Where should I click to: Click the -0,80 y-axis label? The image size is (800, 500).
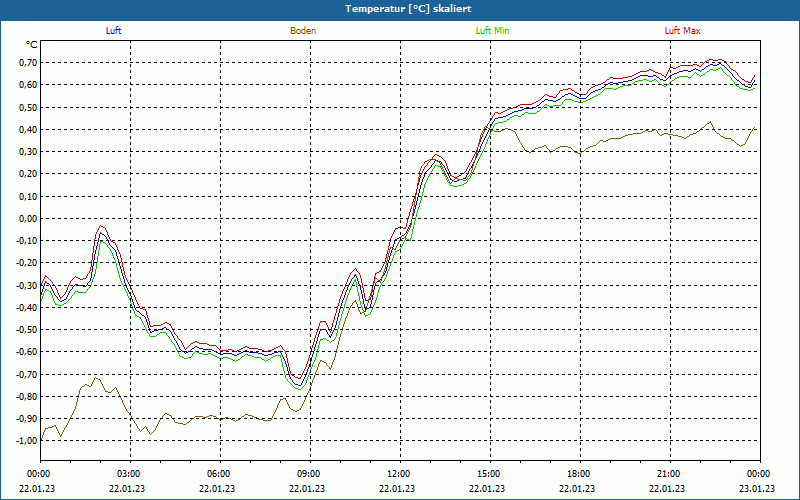(27, 396)
